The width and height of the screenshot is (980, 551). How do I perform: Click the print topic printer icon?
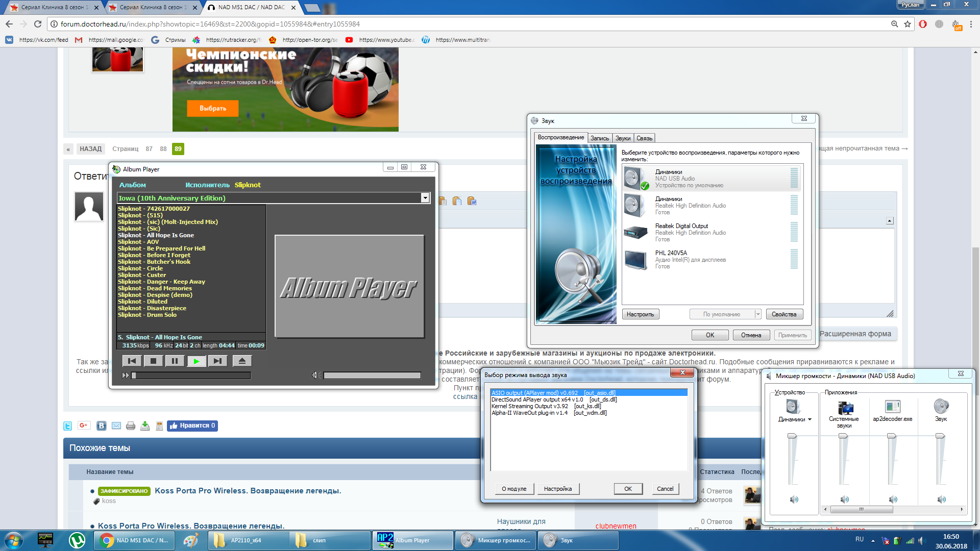[131, 425]
